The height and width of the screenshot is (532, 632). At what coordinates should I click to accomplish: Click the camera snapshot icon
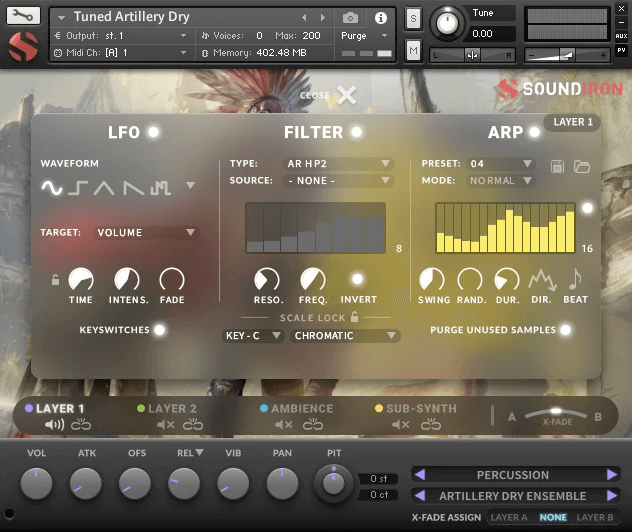(x=350, y=18)
